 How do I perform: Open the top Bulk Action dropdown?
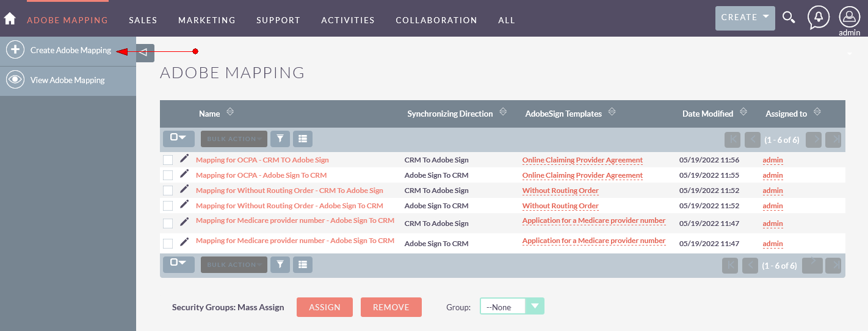pyautogui.click(x=234, y=139)
